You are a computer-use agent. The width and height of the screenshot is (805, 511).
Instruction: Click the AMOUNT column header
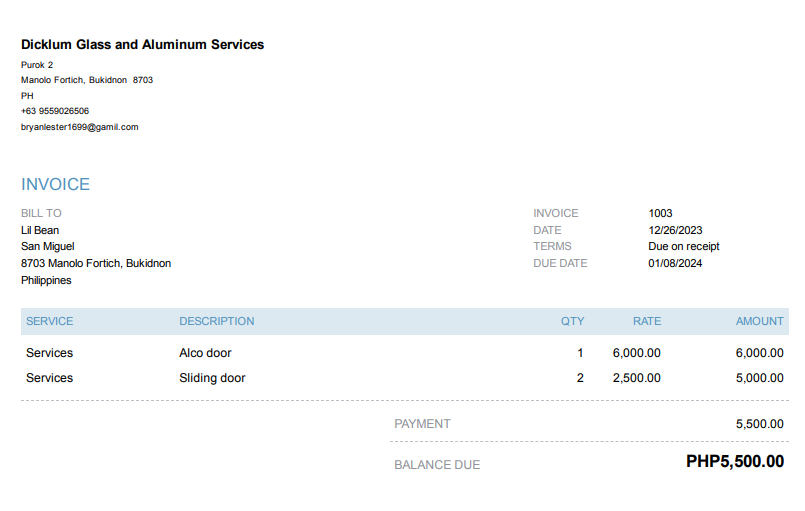(760, 321)
